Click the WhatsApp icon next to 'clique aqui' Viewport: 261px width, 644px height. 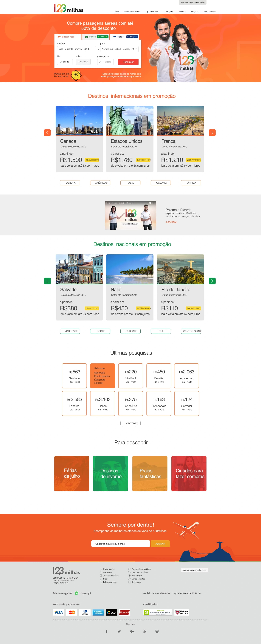coord(77,593)
